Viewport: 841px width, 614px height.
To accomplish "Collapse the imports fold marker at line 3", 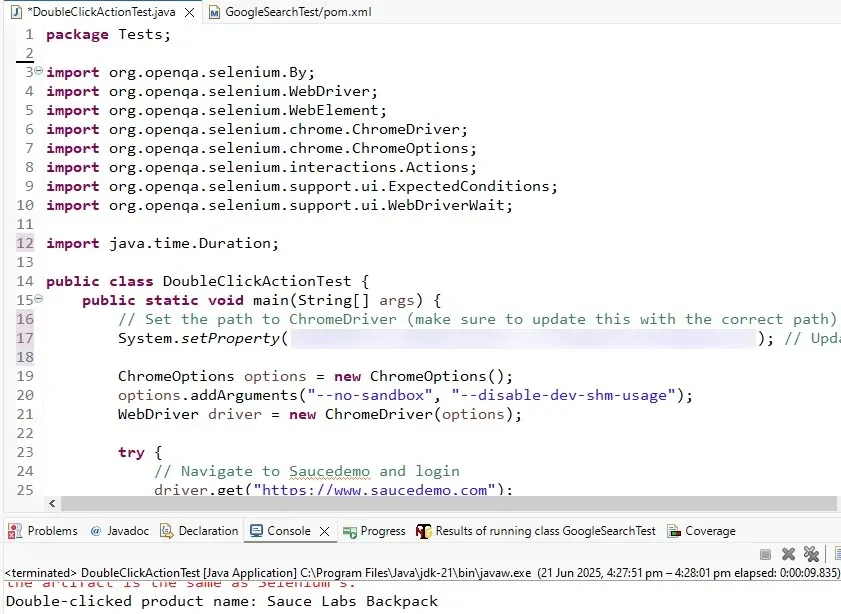I will click(x=39, y=70).
